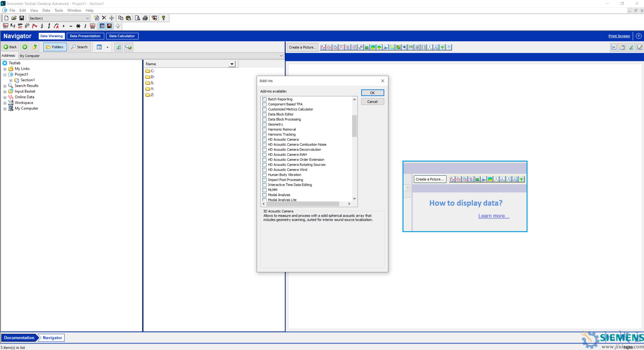Image resolution: width=644 pixels, height=350 pixels.
Task: Open the Section1 dropdown in the toolbar
Action: coord(87,18)
